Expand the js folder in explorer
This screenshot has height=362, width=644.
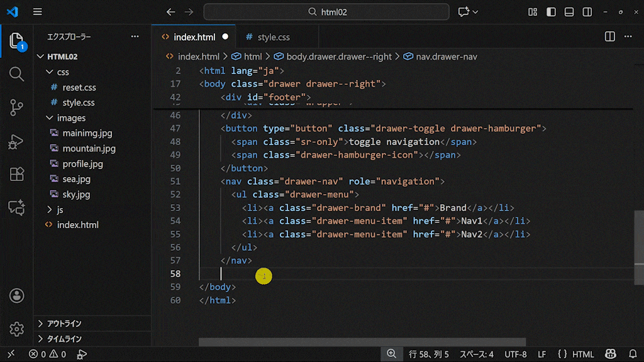pos(60,209)
